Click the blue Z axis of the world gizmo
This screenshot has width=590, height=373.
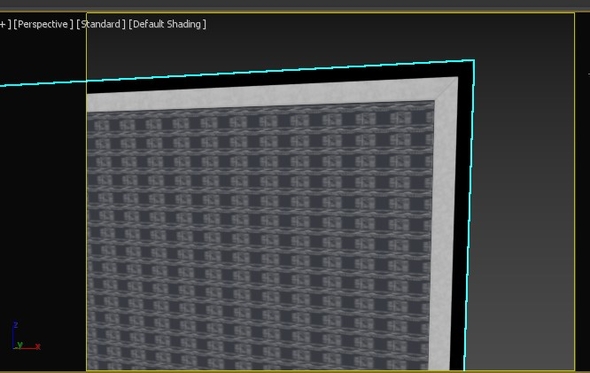15,325
